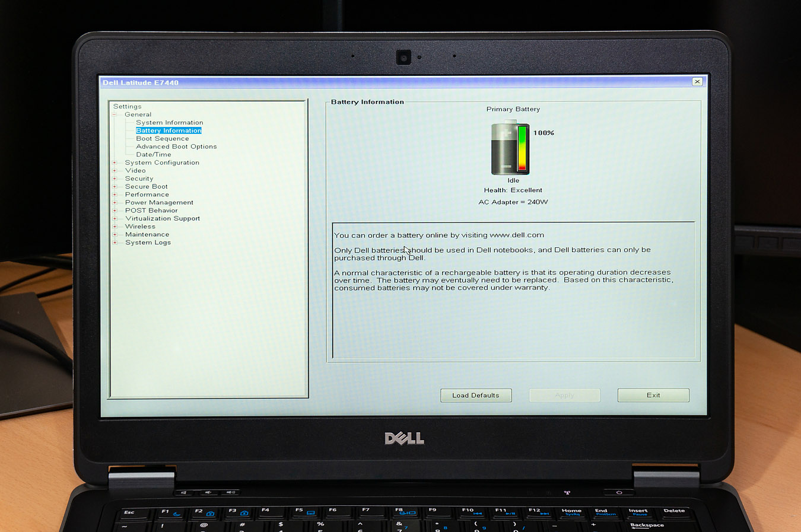
Task: Click the Battery Information group title
Action: pos(367,102)
